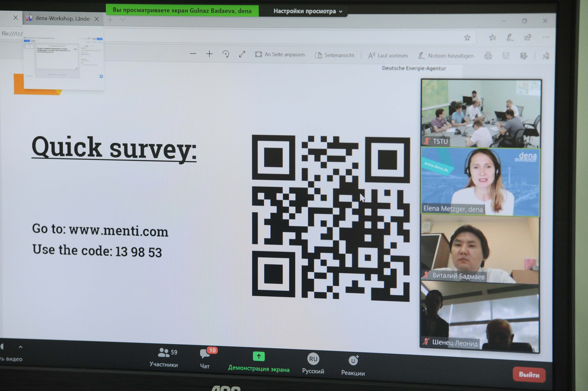Open a new browser tab
588x391 pixels.
(110, 19)
